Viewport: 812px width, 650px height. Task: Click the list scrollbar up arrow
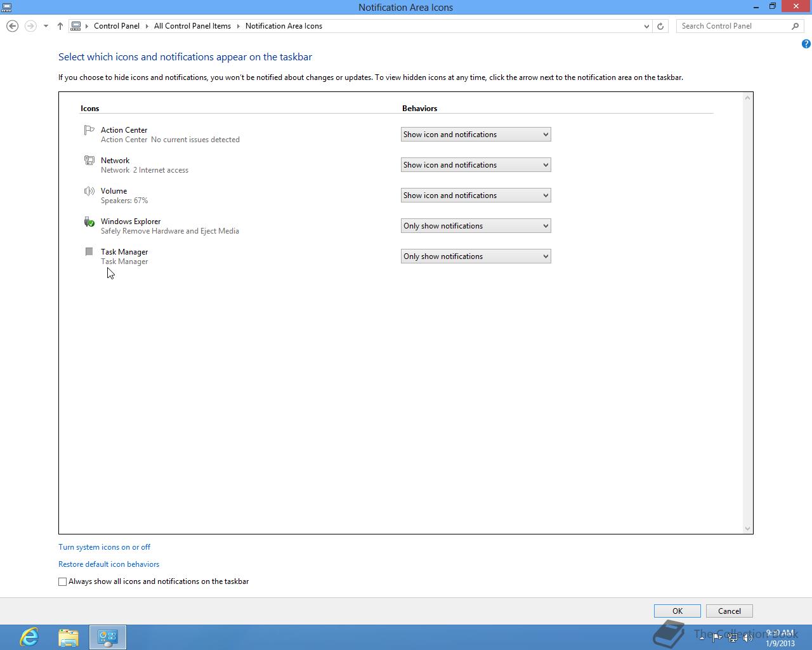[748, 97]
